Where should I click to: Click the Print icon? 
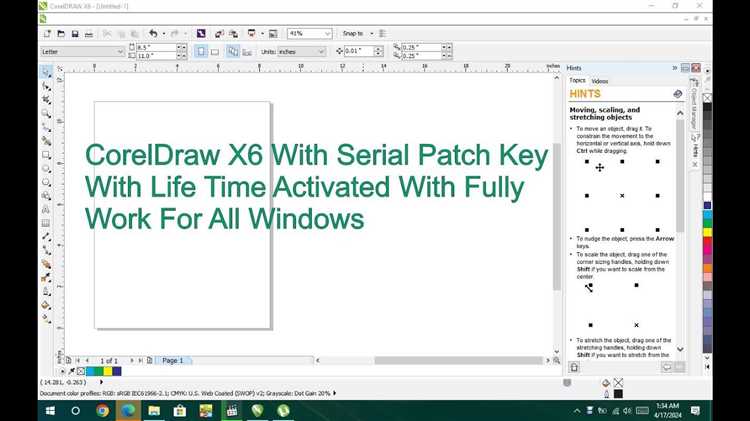88,33
